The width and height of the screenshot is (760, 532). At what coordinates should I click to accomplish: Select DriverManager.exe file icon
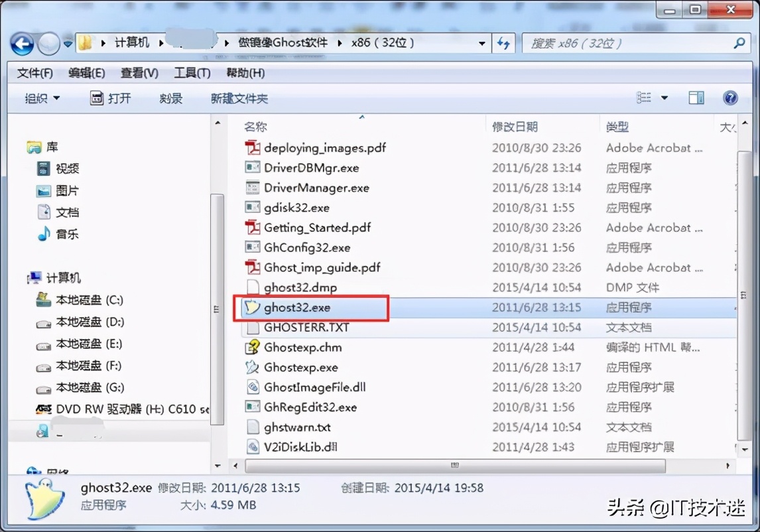tap(252, 188)
